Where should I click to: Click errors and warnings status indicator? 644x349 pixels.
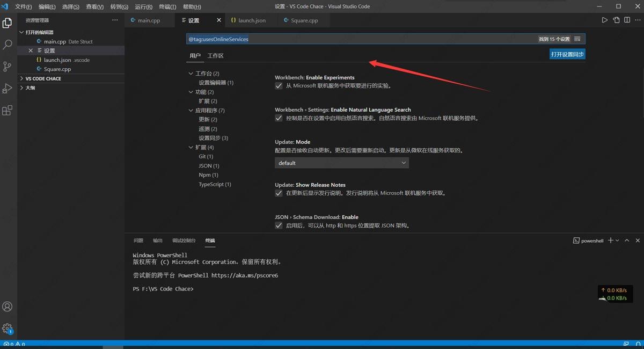[14, 344]
